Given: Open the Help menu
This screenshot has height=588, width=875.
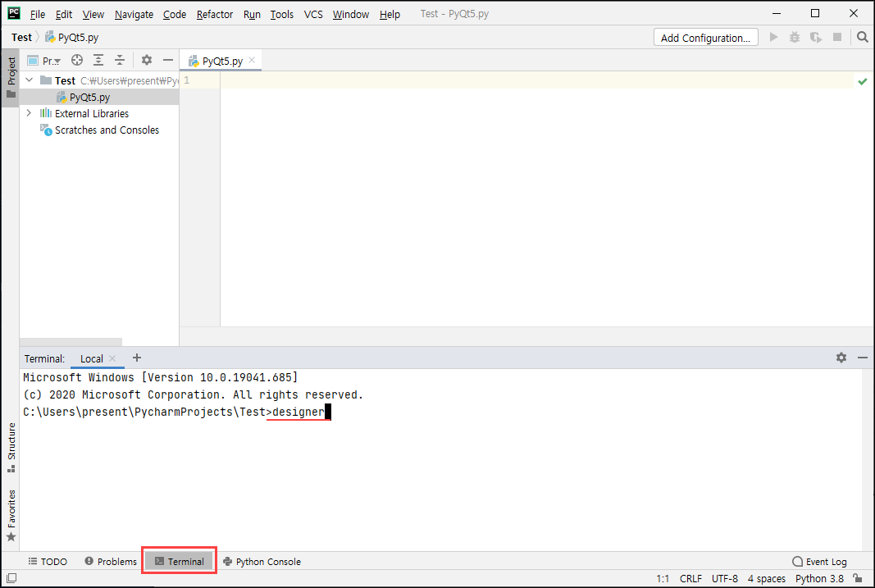Looking at the screenshot, I should pos(390,14).
